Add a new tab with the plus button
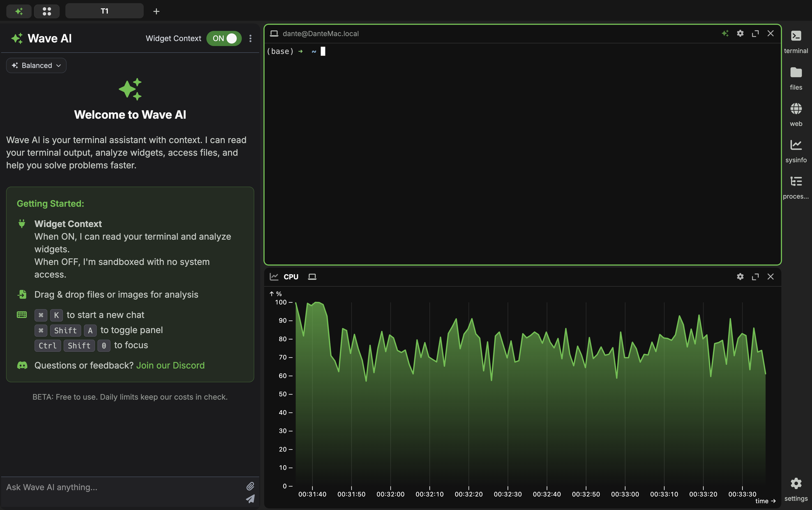This screenshot has height=510, width=812. click(156, 12)
